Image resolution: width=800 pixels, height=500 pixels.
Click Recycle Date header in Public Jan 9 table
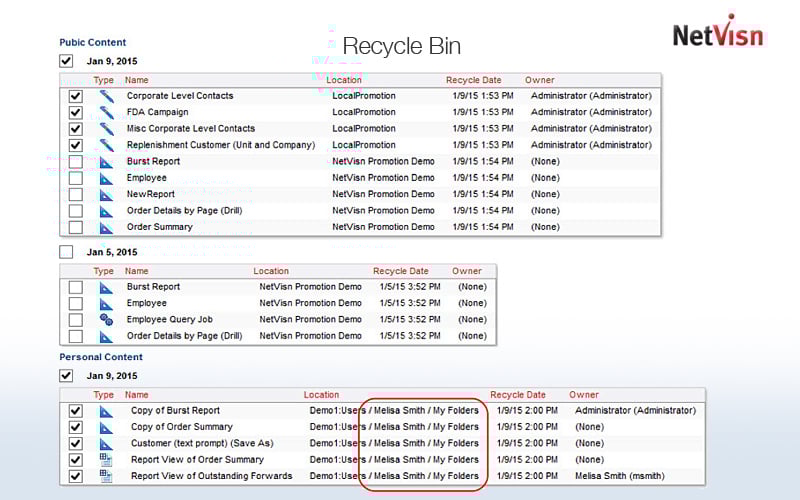[x=473, y=80]
